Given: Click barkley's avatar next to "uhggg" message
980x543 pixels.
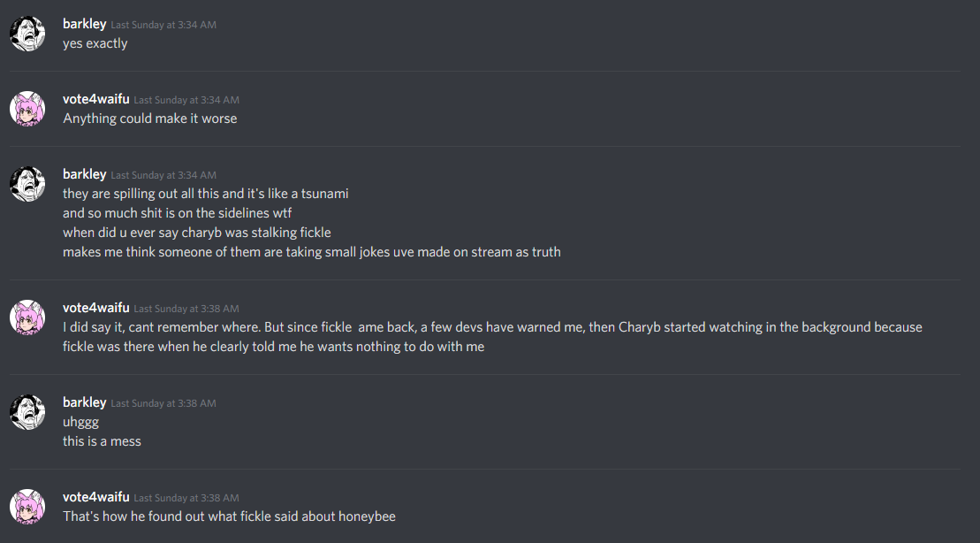Looking at the screenshot, I should pos(27,411).
